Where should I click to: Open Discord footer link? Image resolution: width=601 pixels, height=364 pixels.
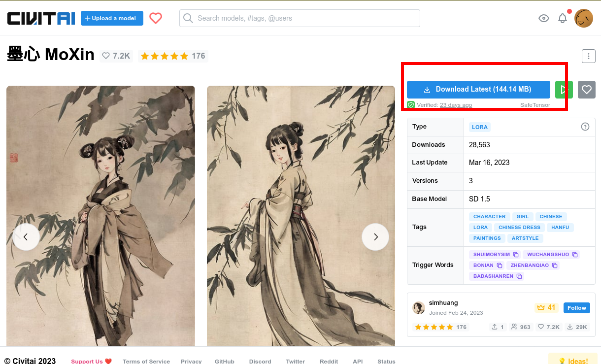[260, 362]
